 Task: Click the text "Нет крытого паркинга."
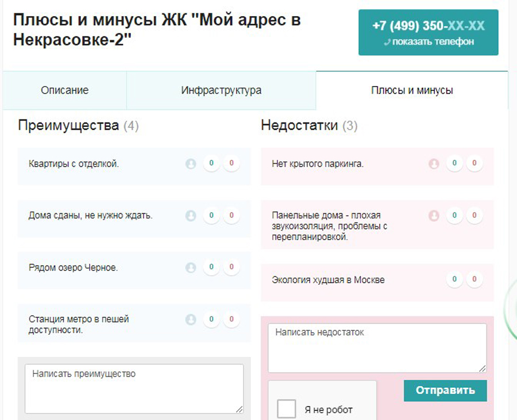318,164
